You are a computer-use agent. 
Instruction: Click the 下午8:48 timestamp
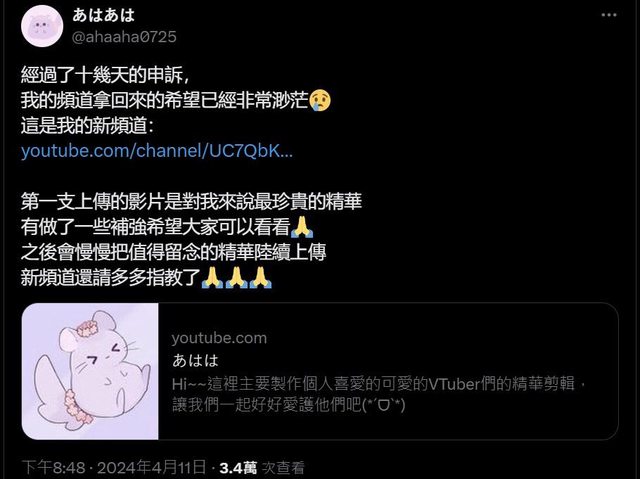pyautogui.click(x=53, y=468)
